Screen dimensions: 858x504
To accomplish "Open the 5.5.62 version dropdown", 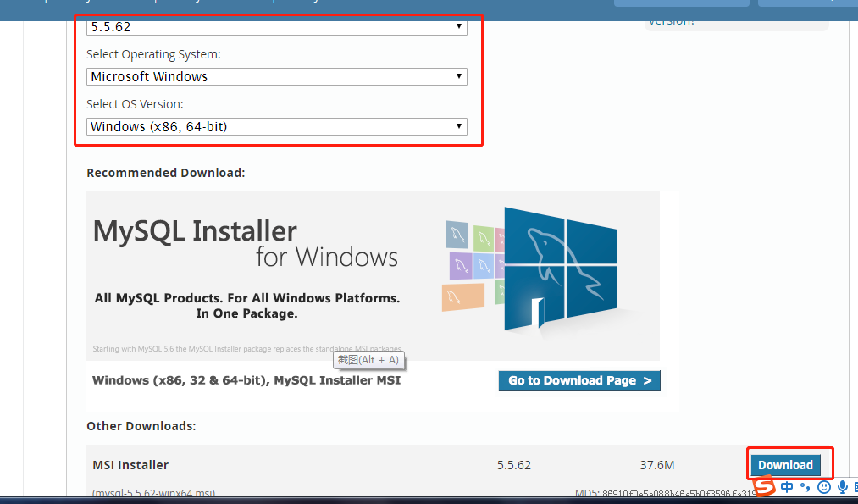I will [x=276, y=26].
